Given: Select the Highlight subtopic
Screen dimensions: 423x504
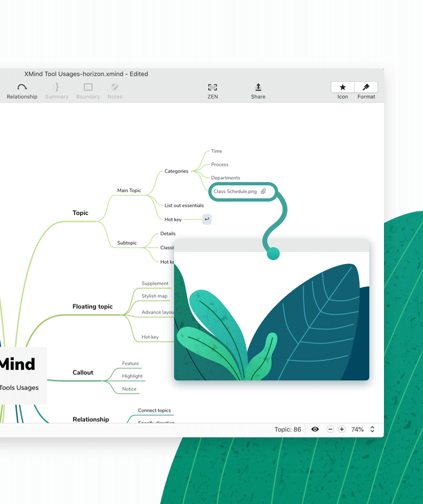Looking at the screenshot, I should coord(132,376).
